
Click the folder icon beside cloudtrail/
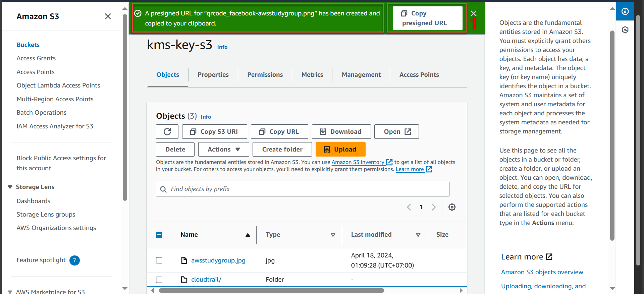184,280
